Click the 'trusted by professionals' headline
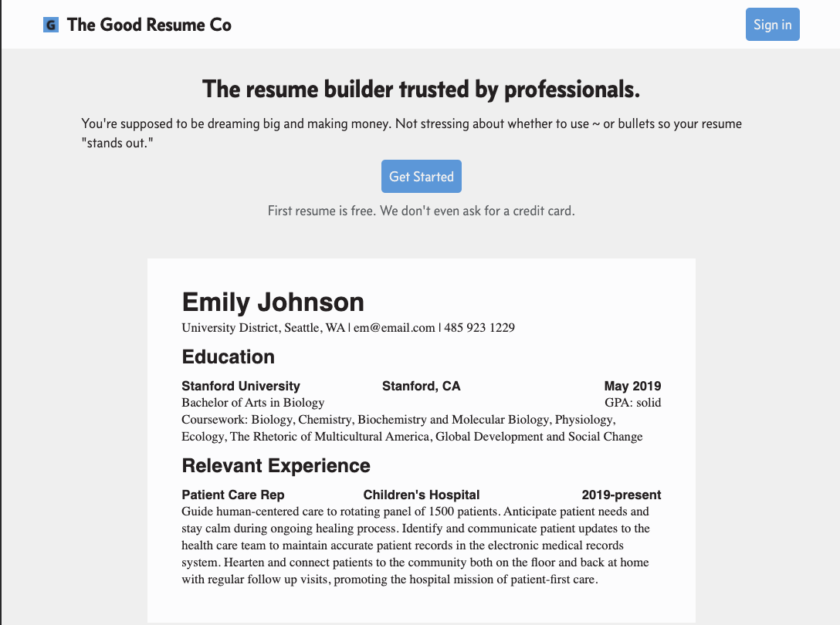Image resolution: width=840 pixels, height=625 pixels. tap(421, 90)
